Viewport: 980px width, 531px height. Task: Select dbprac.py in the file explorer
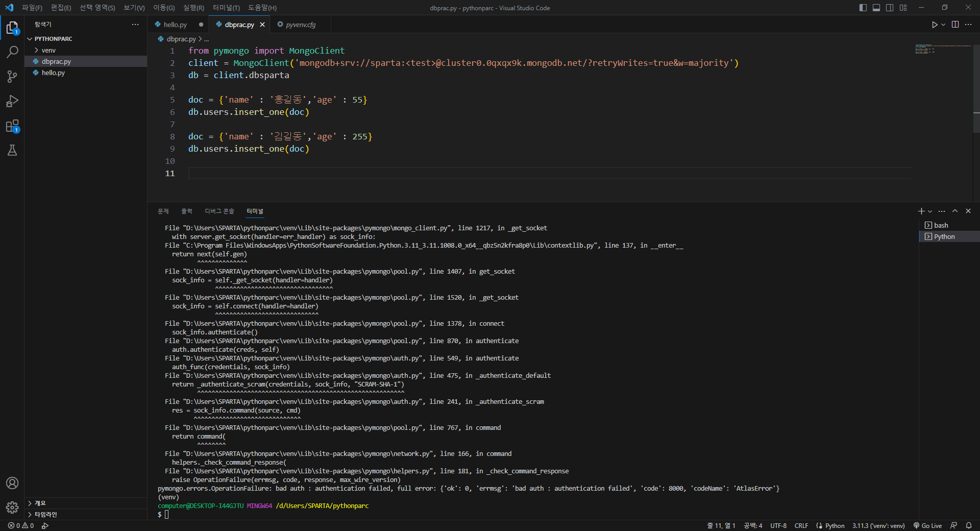coord(86,61)
